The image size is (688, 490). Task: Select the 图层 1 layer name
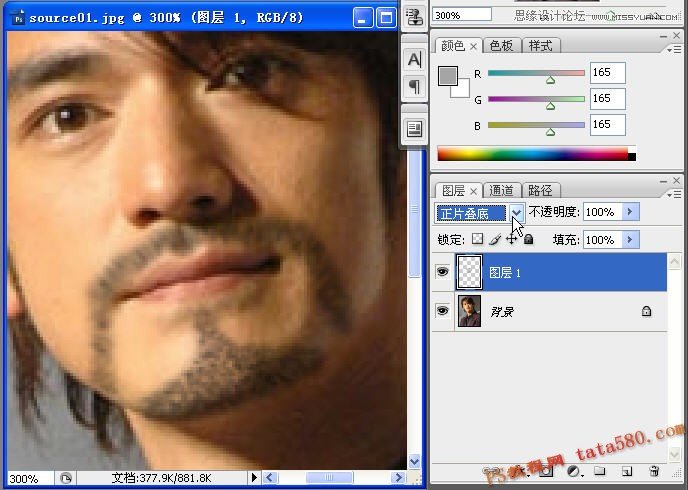(x=505, y=273)
